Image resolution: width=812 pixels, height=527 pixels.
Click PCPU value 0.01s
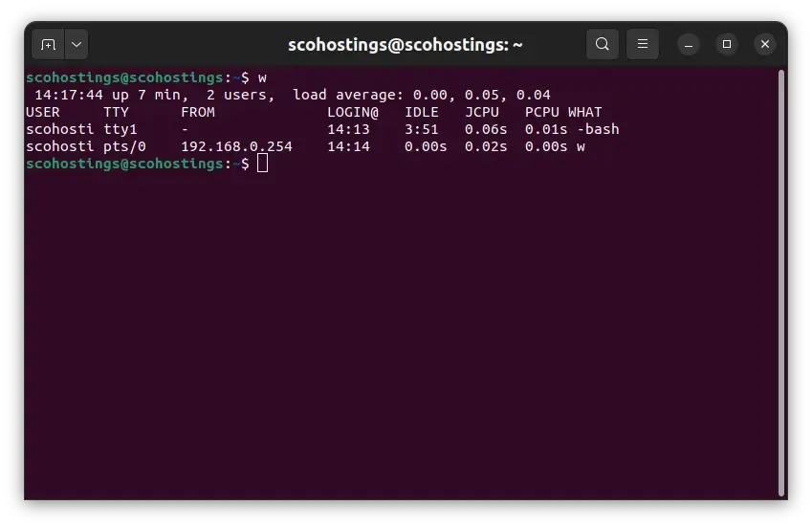coord(546,129)
